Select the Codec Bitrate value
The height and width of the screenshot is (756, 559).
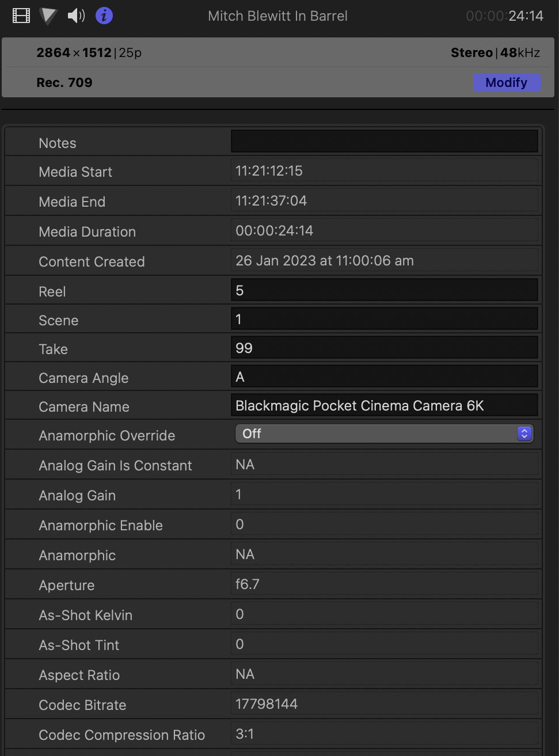pos(267,704)
